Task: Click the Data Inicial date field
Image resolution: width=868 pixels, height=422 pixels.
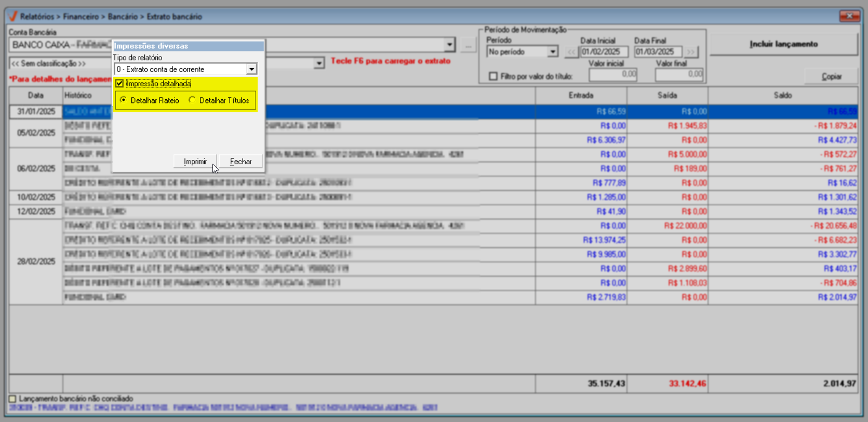Action: (x=604, y=52)
